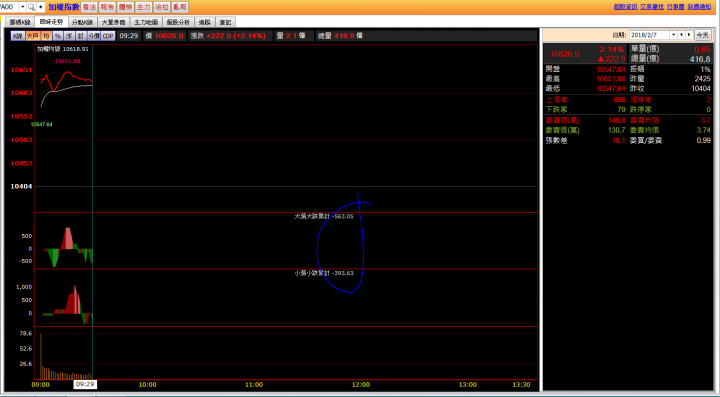Click the 10404 reference price axis label
The image size is (720, 397).
(21, 186)
